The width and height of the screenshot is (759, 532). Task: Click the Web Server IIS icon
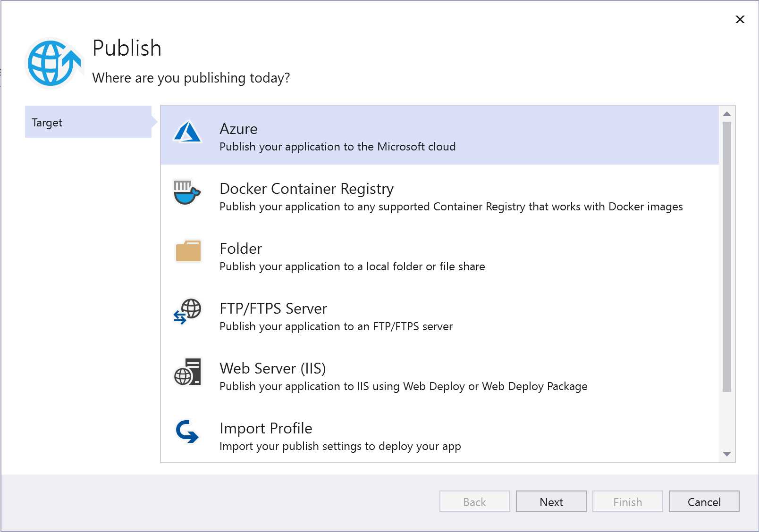click(187, 372)
